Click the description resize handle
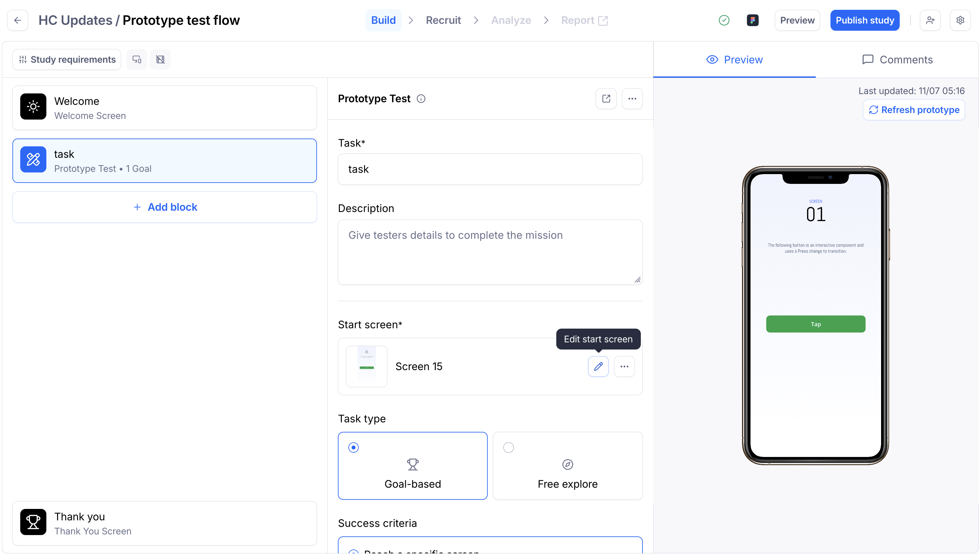 pyautogui.click(x=638, y=280)
